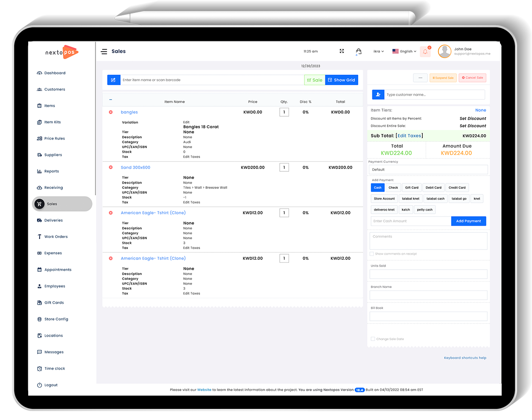Image resolution: width=532 pixels, height=420 pixels.
Task: Remove the bangles item with red X
Action: [x=111, y=112]
